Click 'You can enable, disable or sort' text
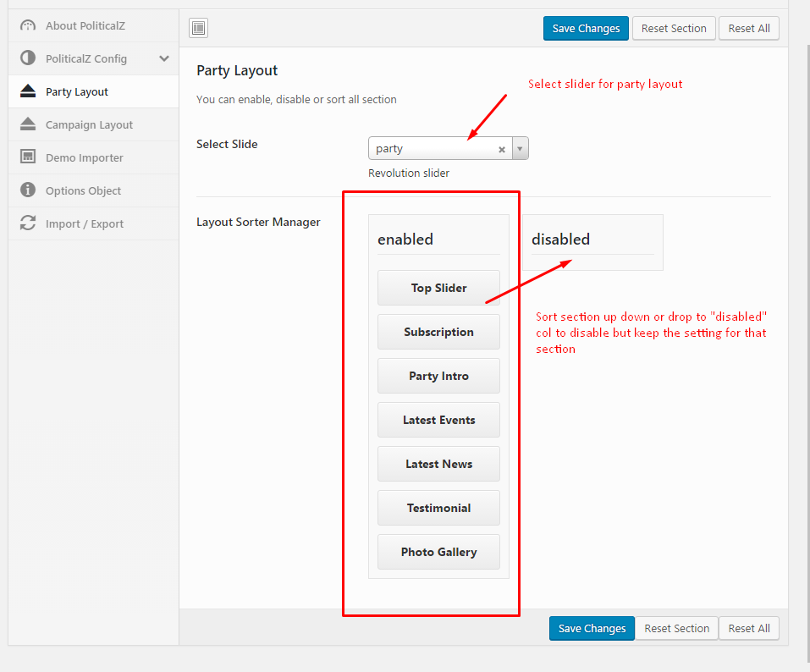810x672 pixels. click(x=296, y=99)
